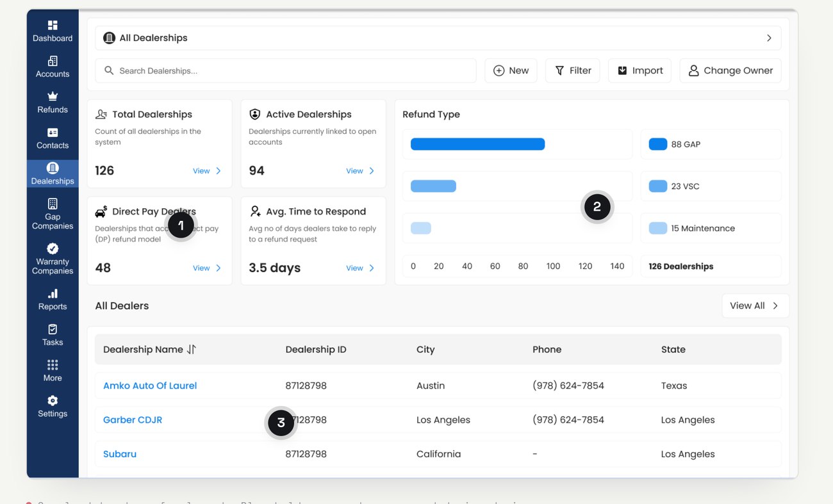
Task: Click View on Active Dealerships card
Action: click(360, 171)
